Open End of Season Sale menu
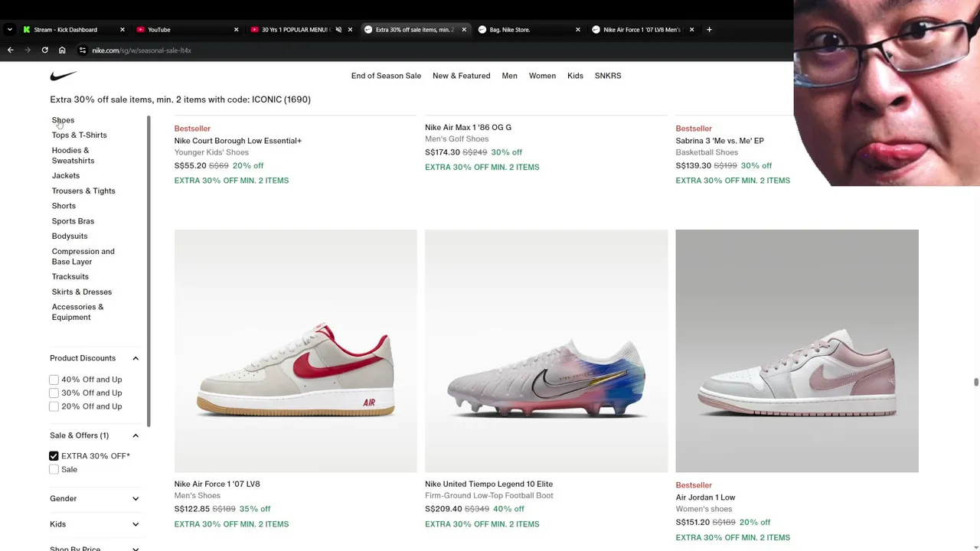The height and width of the screenshot is (551, 980). [x=386, y=76]
